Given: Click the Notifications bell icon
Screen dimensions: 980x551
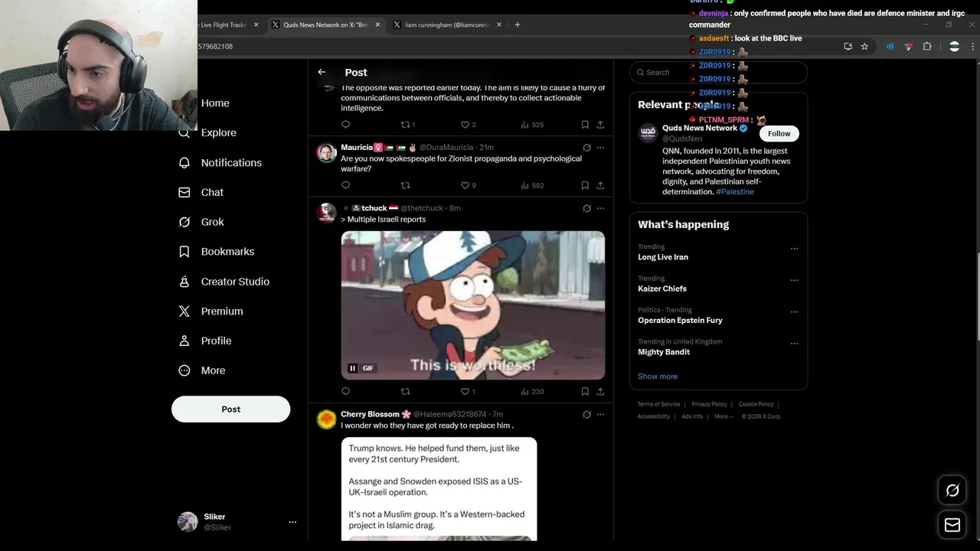Looking at the screenshot, I should [x=184, y=162].
